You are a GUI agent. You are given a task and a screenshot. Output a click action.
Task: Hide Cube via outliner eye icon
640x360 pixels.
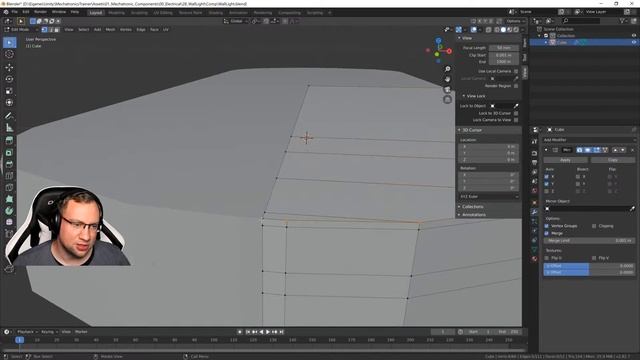point(634,42)
